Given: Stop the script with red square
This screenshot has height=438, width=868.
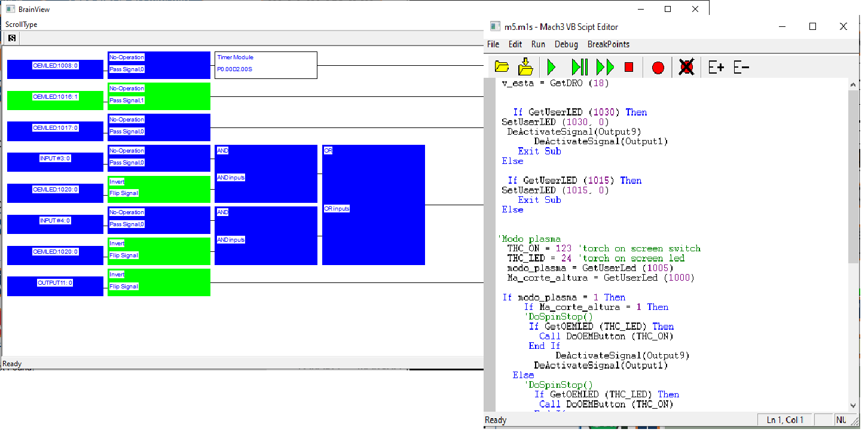Looking at the screenshot, I should [x=628, y=67].
